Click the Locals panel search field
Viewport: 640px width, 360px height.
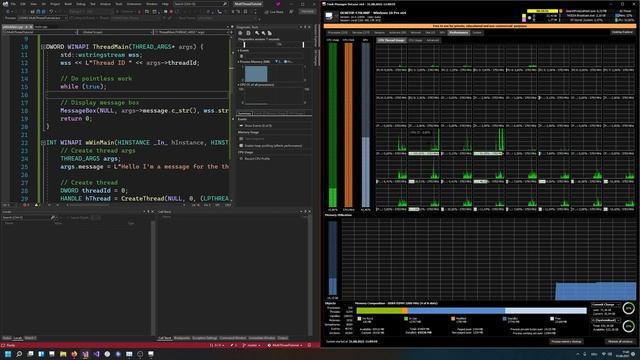pos(27,218)
